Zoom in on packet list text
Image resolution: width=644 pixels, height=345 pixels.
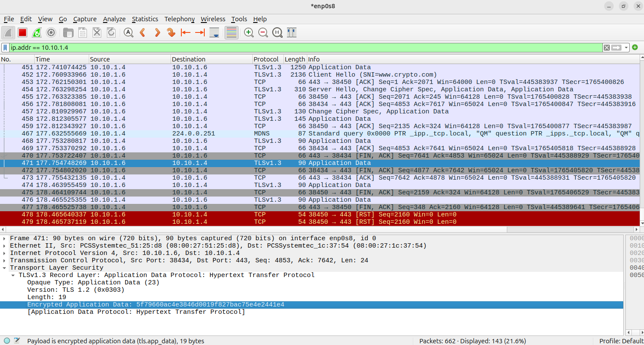(x=249, y=32)
